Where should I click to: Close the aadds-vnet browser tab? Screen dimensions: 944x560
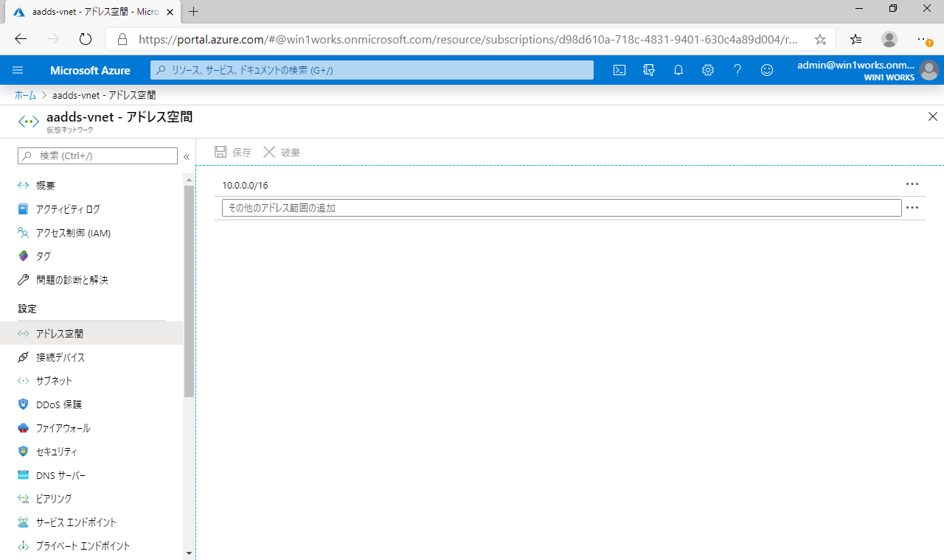pos(169,12)
